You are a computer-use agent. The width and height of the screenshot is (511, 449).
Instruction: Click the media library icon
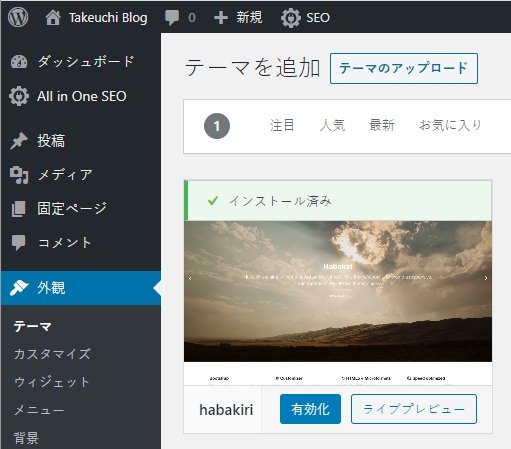(19, 175)
